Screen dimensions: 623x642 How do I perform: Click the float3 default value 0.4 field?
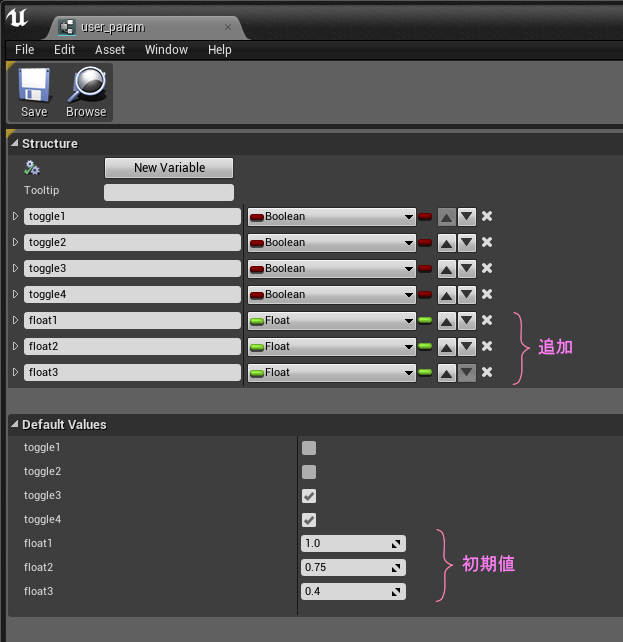click(x=353, y=592)
